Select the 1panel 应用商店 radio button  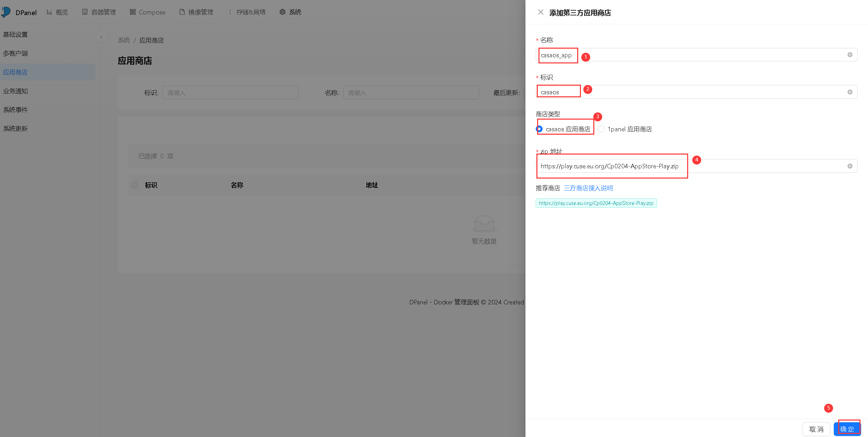pyautogui.click(x=601, y=129)
